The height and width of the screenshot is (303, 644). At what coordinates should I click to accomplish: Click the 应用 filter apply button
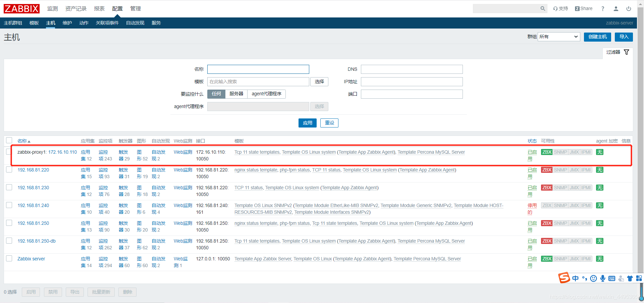point(308,123)
